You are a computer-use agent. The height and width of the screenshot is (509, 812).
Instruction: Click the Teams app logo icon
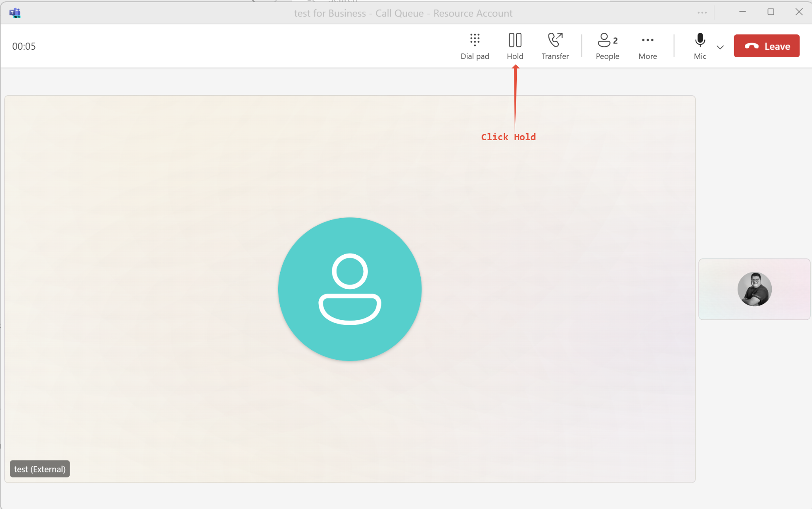click(15, 13)
